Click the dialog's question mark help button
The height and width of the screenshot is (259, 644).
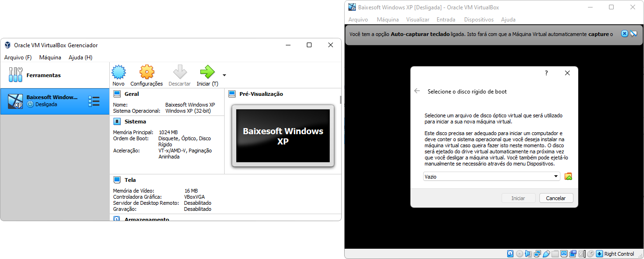[x=546, y=73]
